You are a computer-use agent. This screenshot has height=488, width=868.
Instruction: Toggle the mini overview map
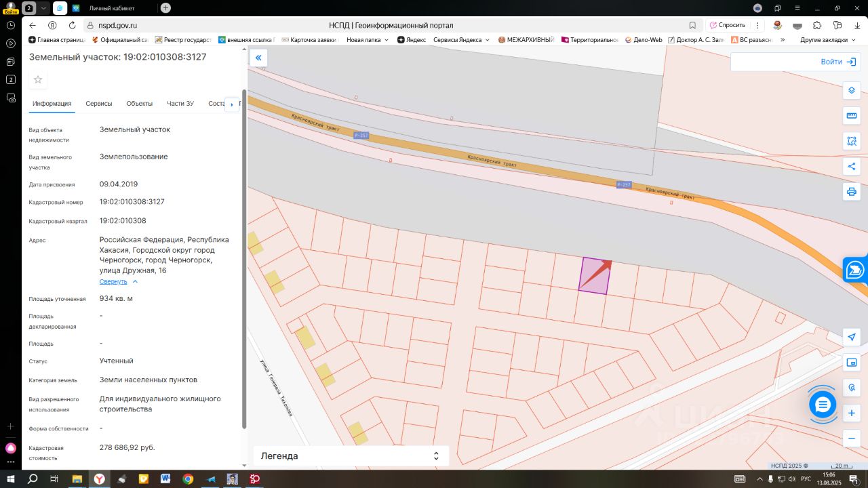[x=852, y=363]
